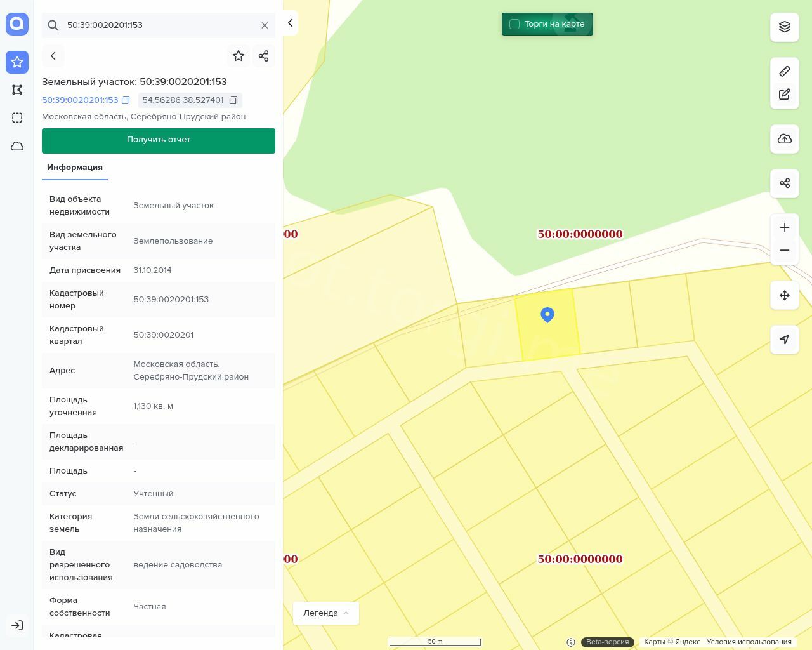The width and height of the screenshot is (812, 650).
Task: Copy coordinates 54.56286 38.527401
Action: coord(233,100)
